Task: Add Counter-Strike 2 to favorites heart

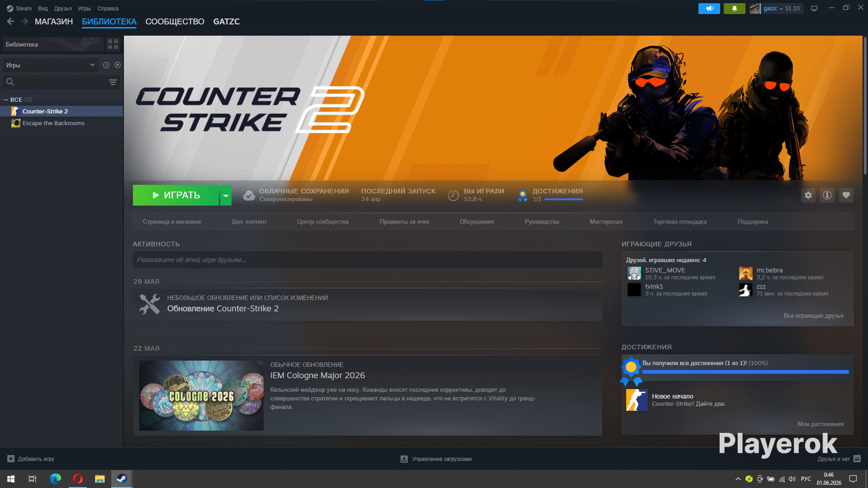Action: pyautogui.click(x=846, y=195)
